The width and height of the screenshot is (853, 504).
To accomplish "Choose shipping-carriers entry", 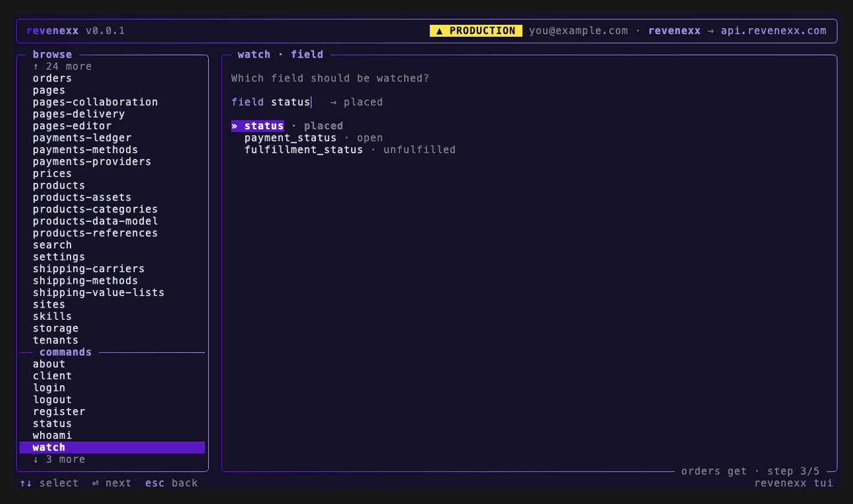I will [x=89, y=269].
